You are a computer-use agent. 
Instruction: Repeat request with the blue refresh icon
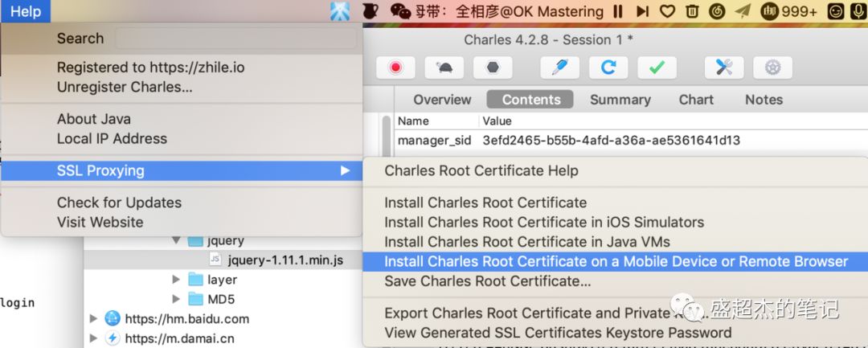click(608, 68)
